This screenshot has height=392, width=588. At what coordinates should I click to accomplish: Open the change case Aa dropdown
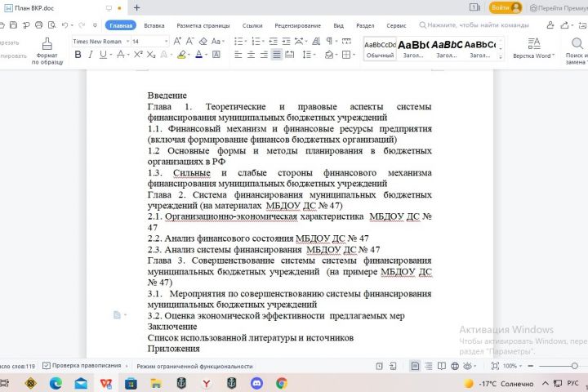click(x=218, y=42)
